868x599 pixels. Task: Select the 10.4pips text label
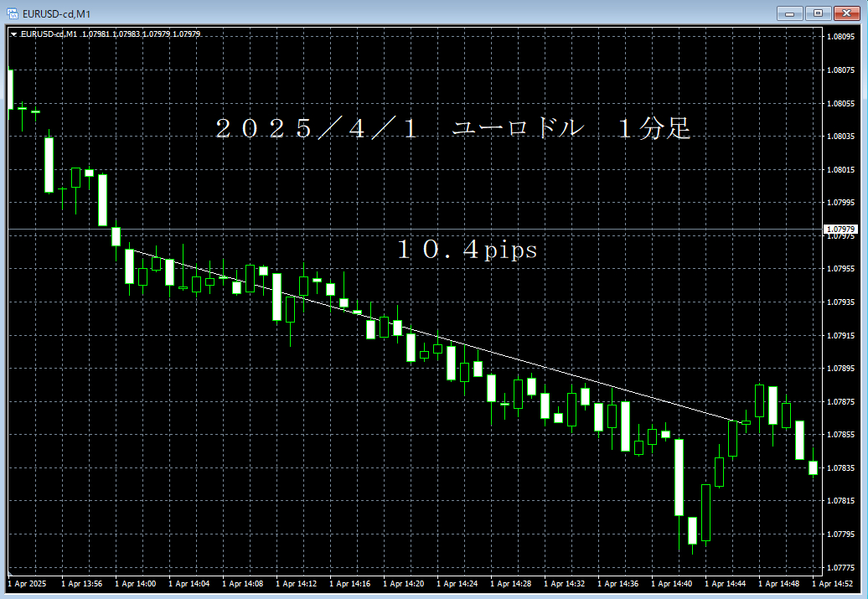467,250
